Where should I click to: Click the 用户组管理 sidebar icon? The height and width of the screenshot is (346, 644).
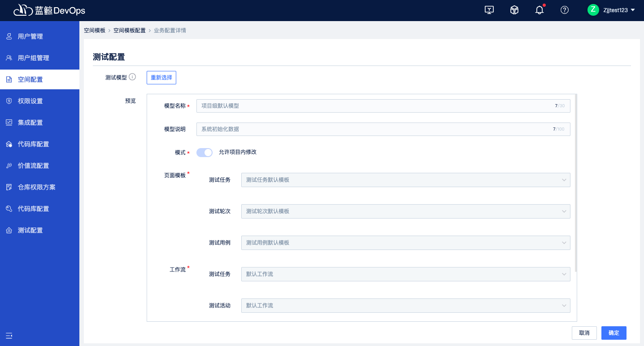click(x=9, y=58)
